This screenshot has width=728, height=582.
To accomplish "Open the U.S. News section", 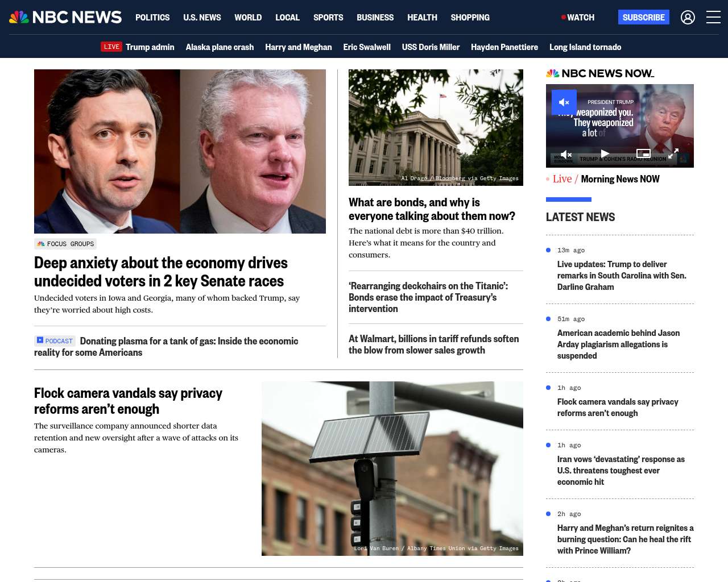I will 202,18.
